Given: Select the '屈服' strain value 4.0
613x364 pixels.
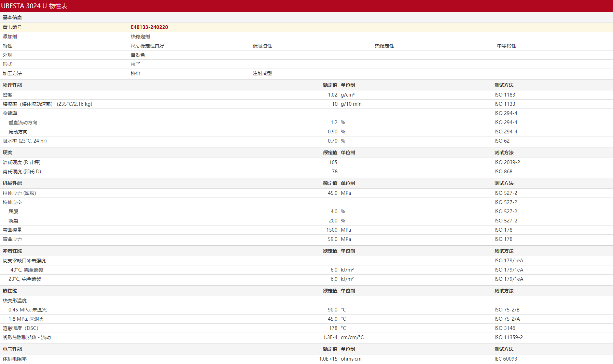Looking at the screenshot, I should [334, 212].
